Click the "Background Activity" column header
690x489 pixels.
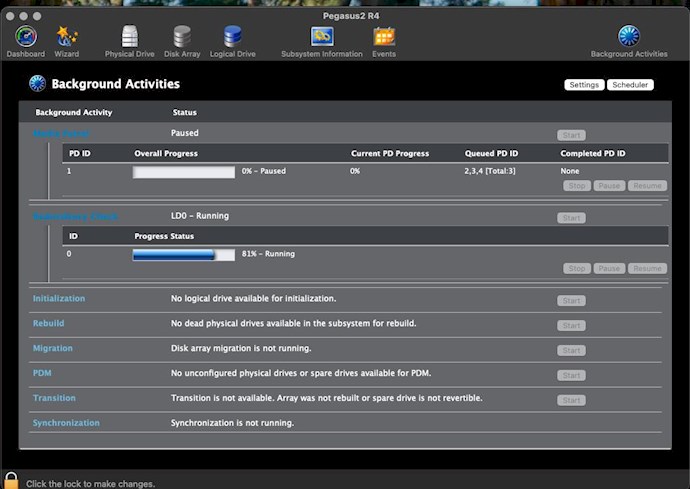73,112
